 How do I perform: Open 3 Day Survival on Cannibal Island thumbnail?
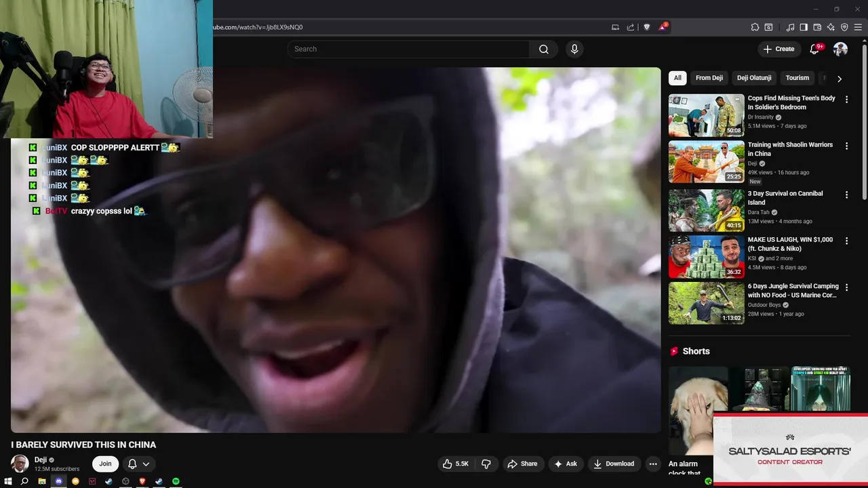pos(706,210)
